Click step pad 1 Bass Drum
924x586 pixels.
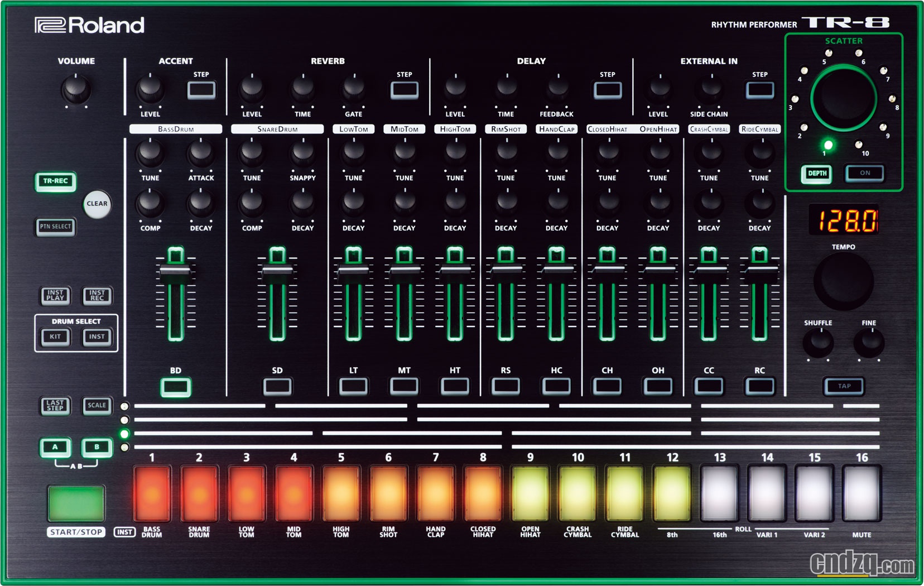[x=152, y=494]
